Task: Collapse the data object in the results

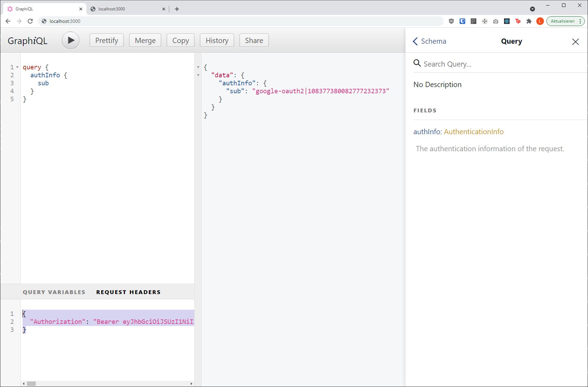Action: click(x=198, y=75)
